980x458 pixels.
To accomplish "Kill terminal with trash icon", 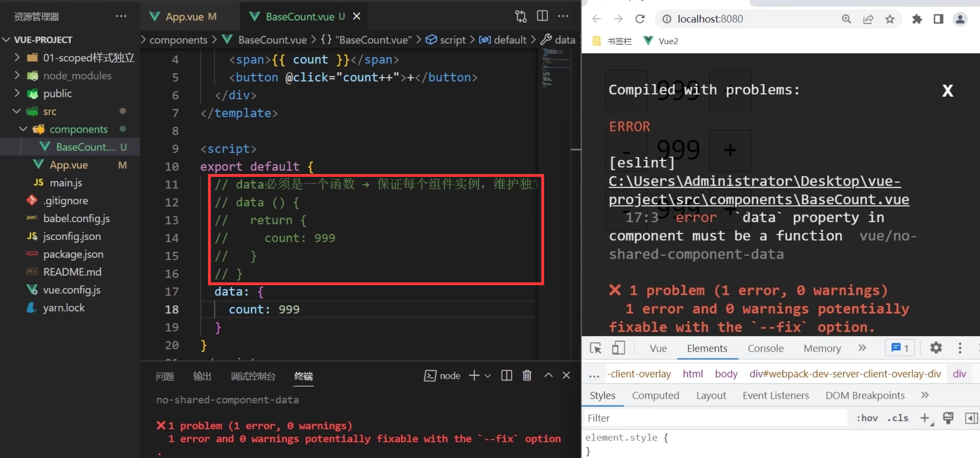I will click(527, 375).
